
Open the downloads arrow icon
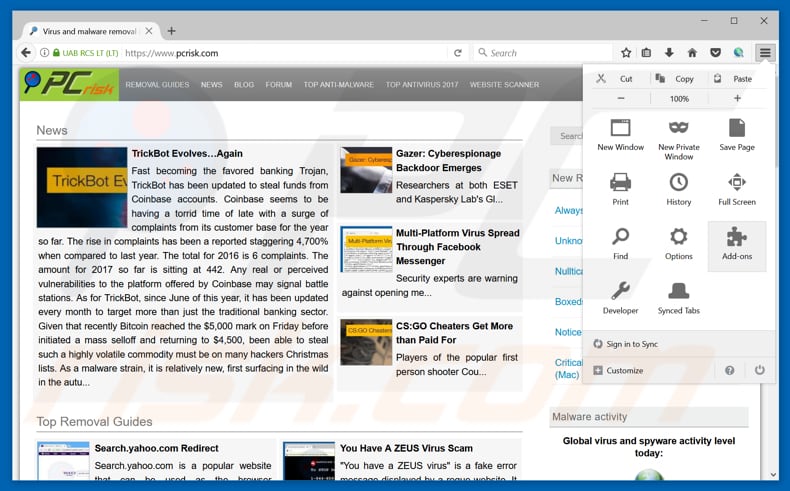tap(669, 52)
